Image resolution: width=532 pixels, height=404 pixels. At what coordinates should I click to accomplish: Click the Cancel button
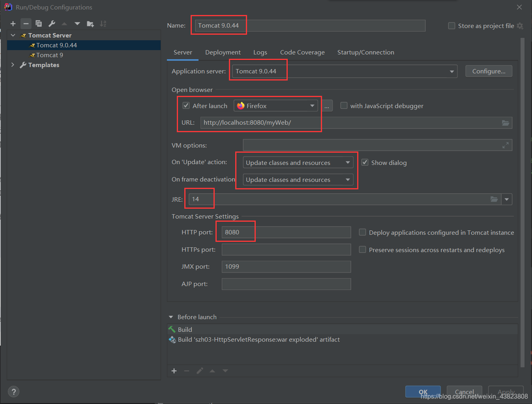click(x=465, y=392)
